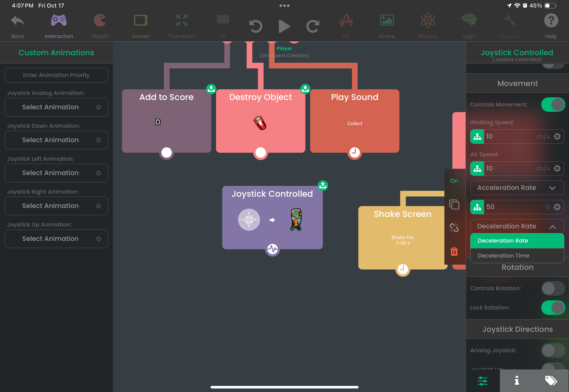The width and height of the screenshot is (569, 392).
Task: Open the tags icon tab at bottom right
Action: 551,380
